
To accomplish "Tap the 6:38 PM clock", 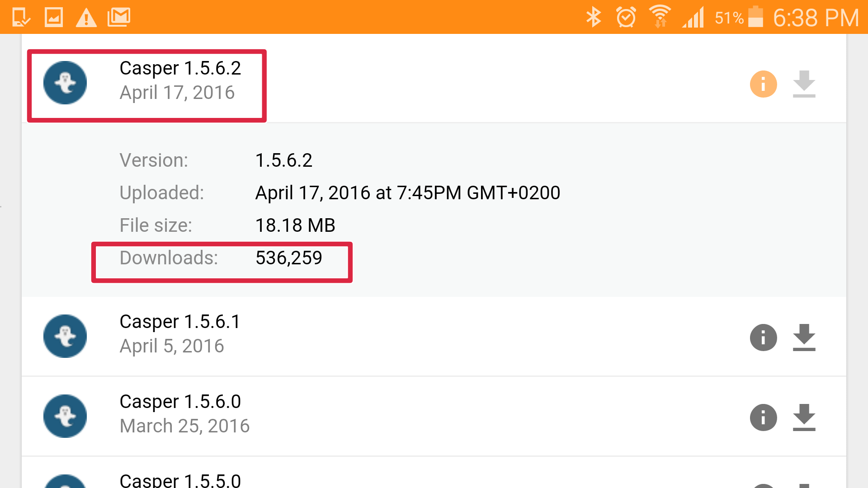I will (816, 18).
